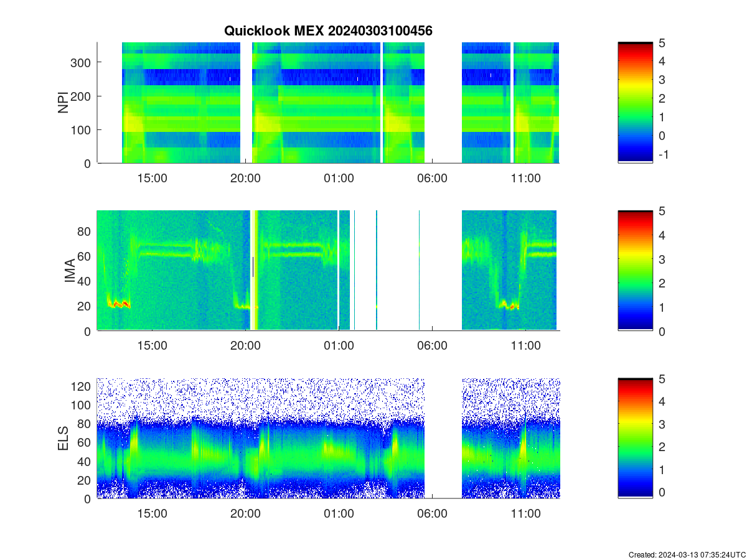This screenshot has width=747, height=560.
Task: Click the ELS spectrogram panel
Action: click(328, 439)
